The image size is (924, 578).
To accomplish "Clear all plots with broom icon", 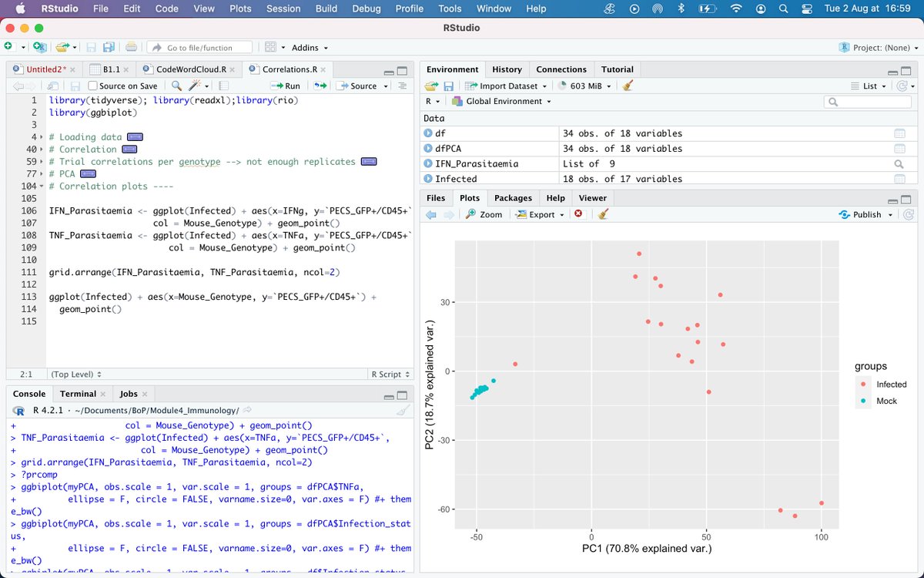I will click(603, 214).
